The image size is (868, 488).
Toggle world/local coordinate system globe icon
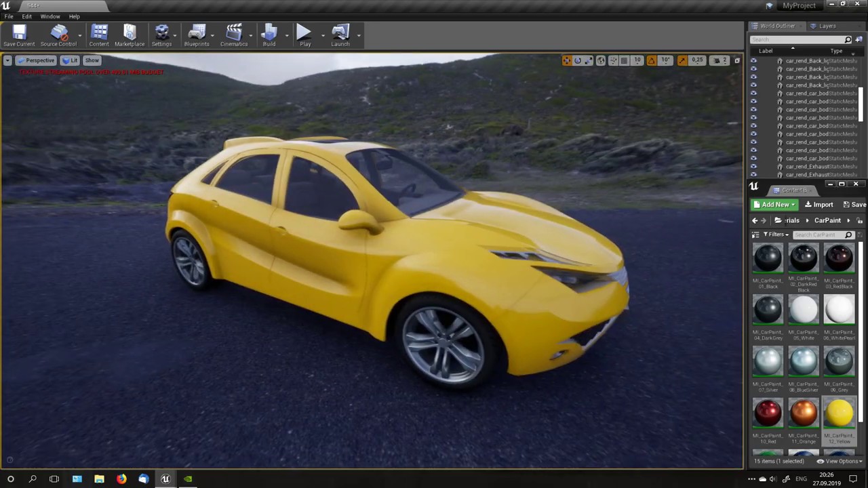tap(601, 60)
